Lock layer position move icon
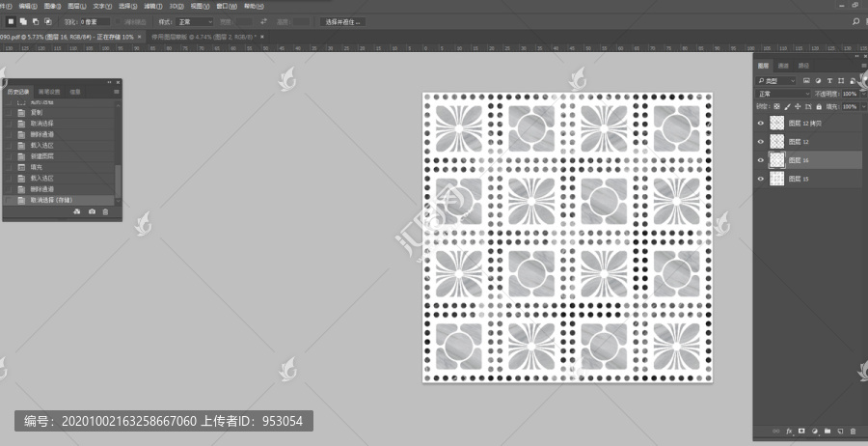This screenshot has width=868, height=446. pyautogui.click(x=798, y=106)
